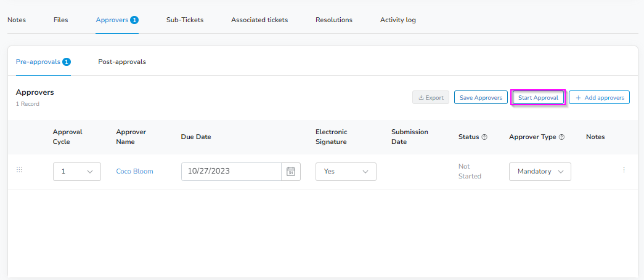Screen dimensions: 644x280
Task: Click the drag handle beside Coco Bloom row
Action: click(x=19, y=170)
